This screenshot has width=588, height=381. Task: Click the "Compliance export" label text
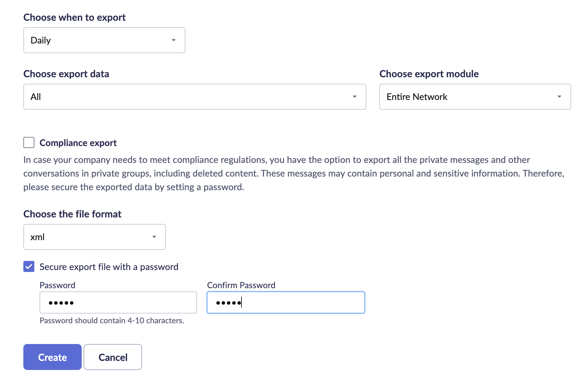click(x=78, y=143)
